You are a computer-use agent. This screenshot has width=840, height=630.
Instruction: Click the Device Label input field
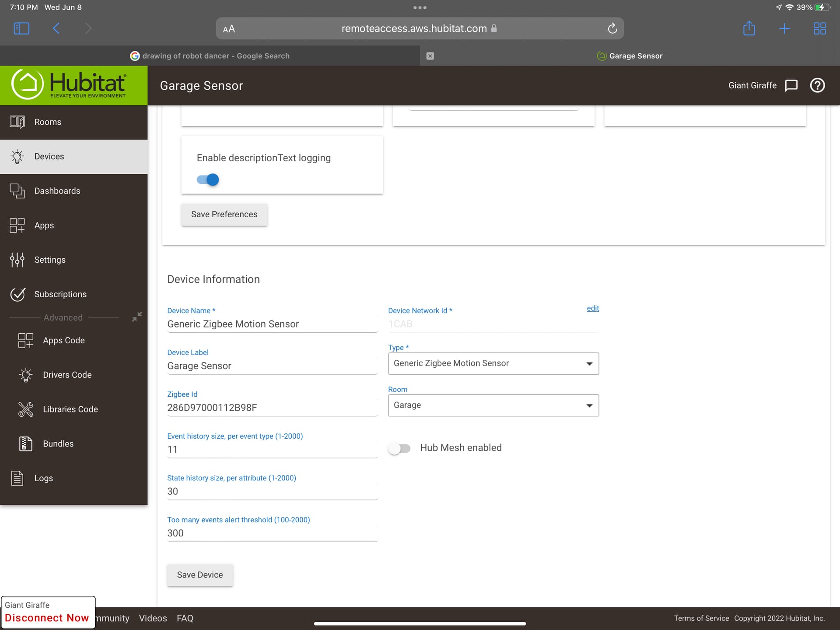coord(272,366)
